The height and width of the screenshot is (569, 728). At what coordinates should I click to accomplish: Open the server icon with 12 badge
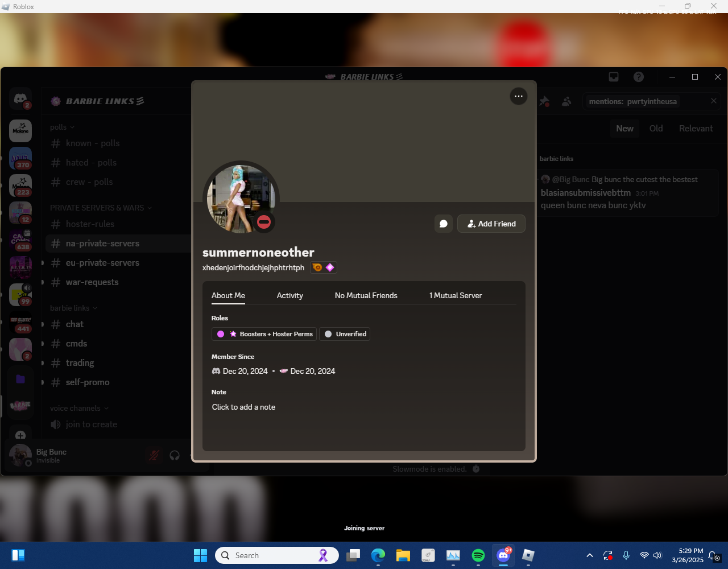(20, 213)
